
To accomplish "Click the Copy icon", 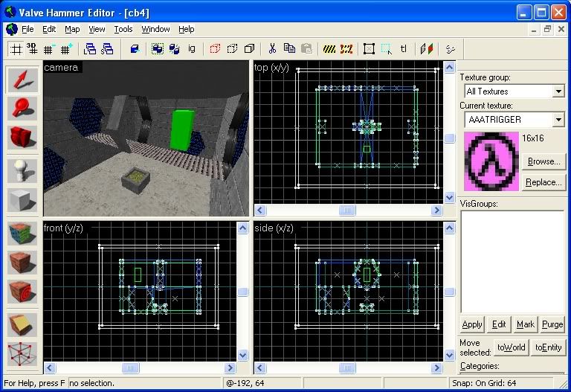I will click(x=289, y=49).
